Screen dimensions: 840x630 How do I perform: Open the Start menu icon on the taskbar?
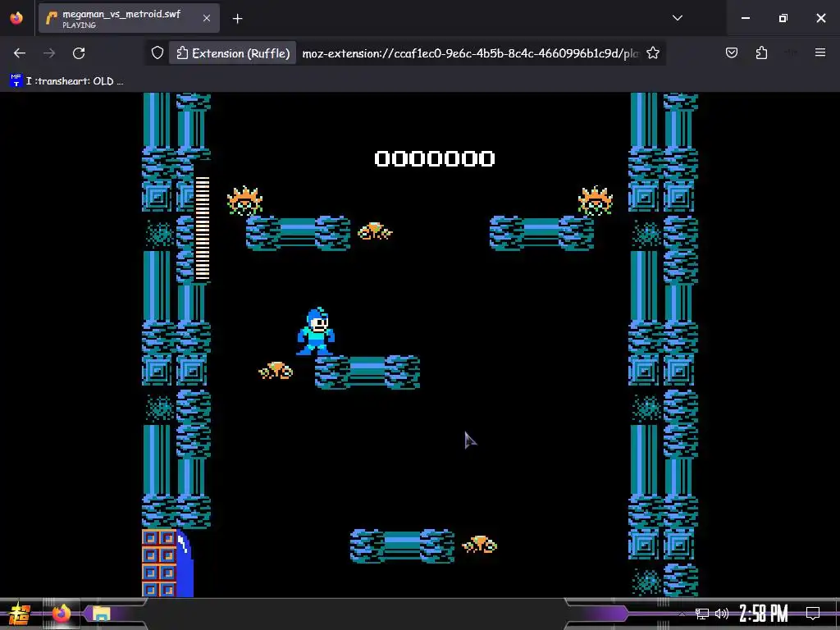pyautogui.click(x=18, y=614)
